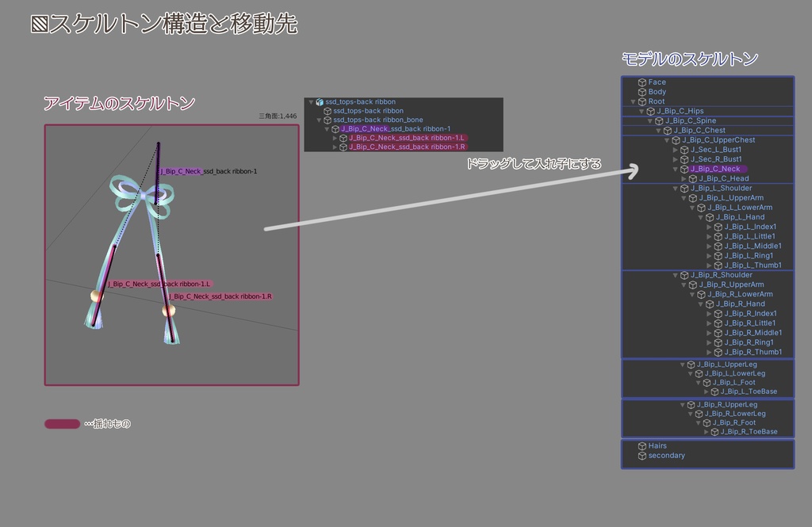Click the cube icon beside Body
Viewport: 812px width, 527px height.
click(642, 92)
